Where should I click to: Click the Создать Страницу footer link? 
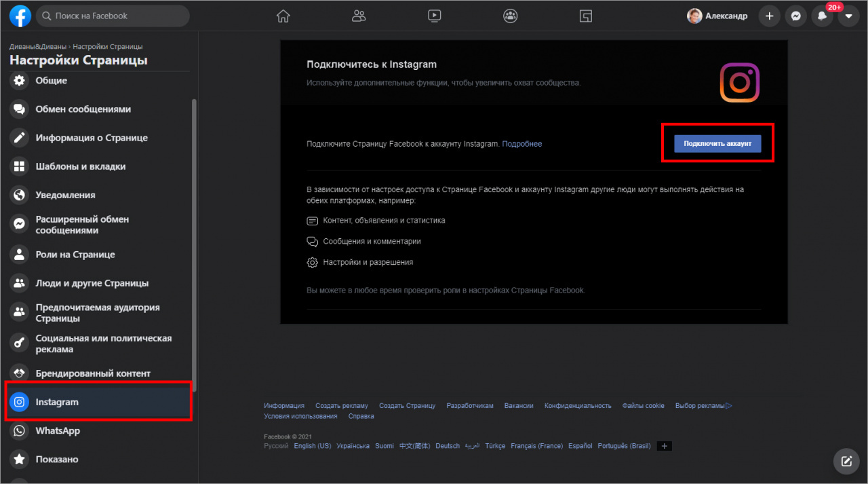click(x=408, y=406)
